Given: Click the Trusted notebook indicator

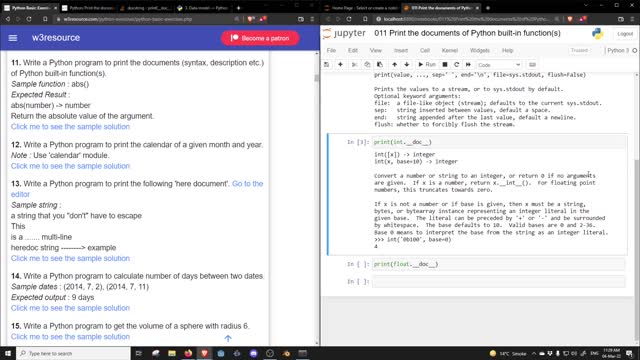Looking at the screenshot, I should (579, 50).
